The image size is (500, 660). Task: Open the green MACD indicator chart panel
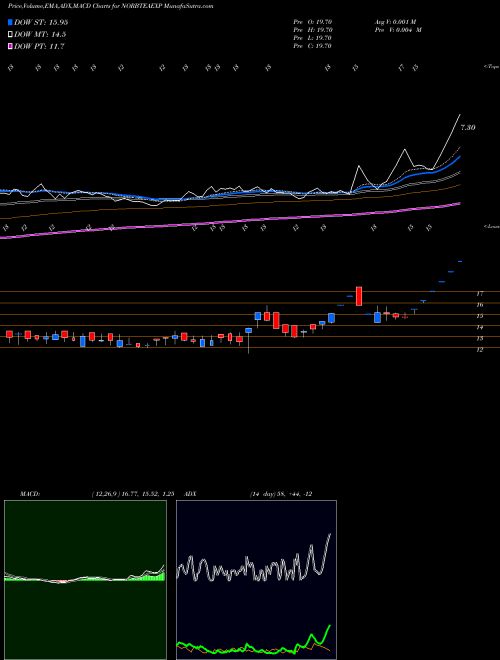coord(85,580)
